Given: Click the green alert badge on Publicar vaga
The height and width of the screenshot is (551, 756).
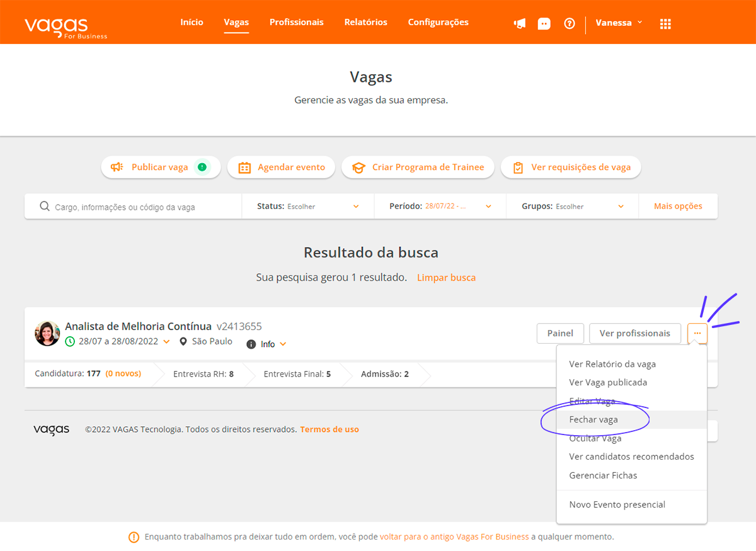Looking at the screenshot, I should point(202,168).
